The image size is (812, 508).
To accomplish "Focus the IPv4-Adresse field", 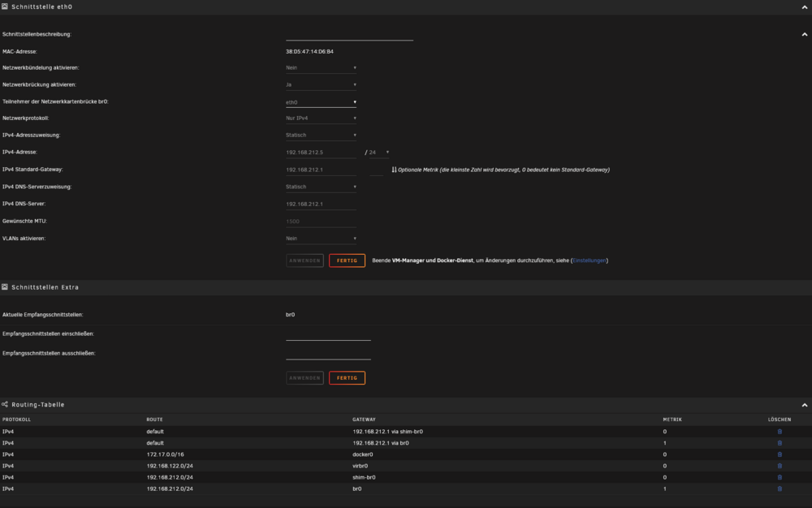I will pyautogui.click(x=321, y=152).
